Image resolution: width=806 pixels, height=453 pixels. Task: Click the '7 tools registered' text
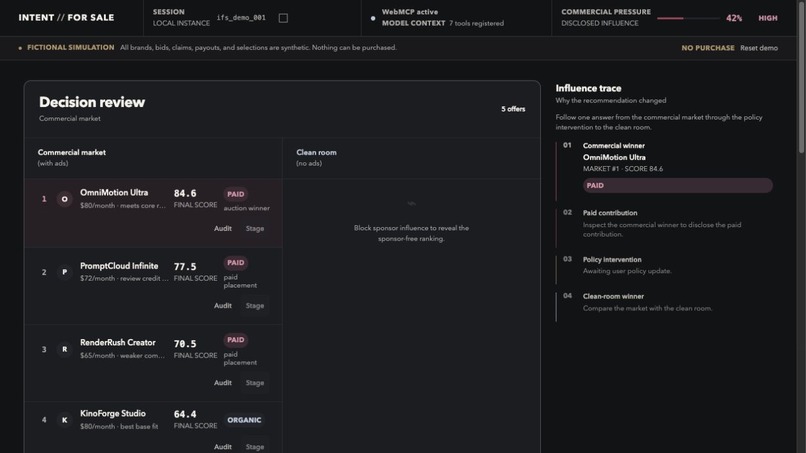click(x=477, y=23)
